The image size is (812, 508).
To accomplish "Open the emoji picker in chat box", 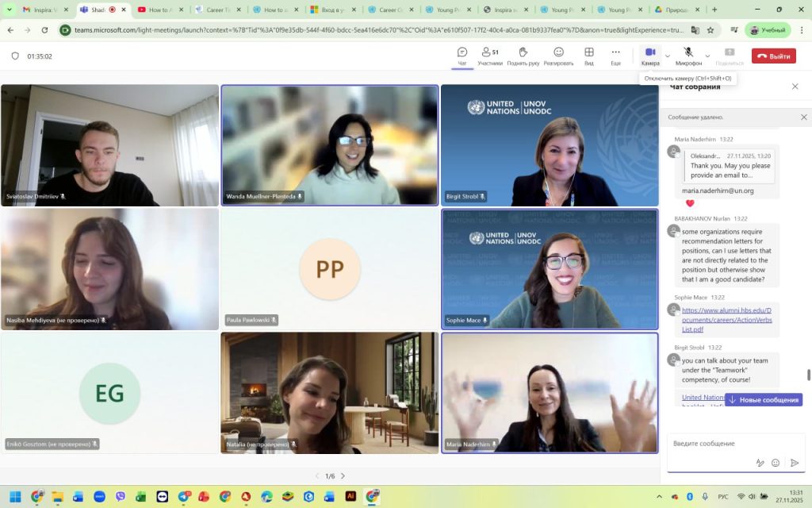I will click(776, 463).
